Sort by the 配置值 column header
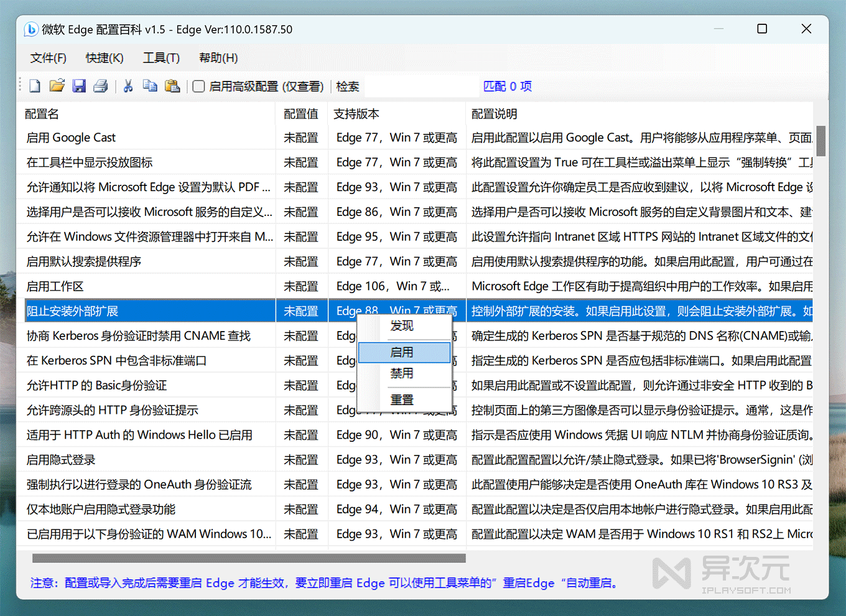 pyautogui.click(x=302, y=114)
